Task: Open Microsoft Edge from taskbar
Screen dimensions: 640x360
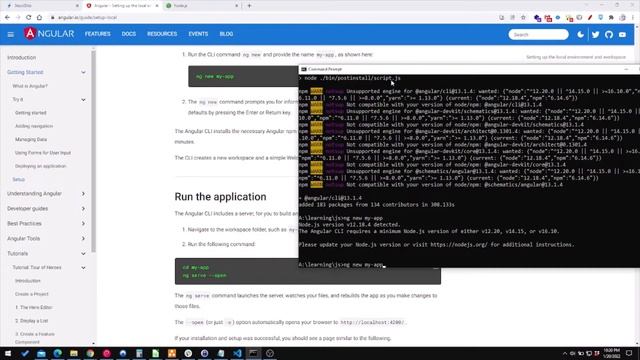Action: (x=58, y=353)
